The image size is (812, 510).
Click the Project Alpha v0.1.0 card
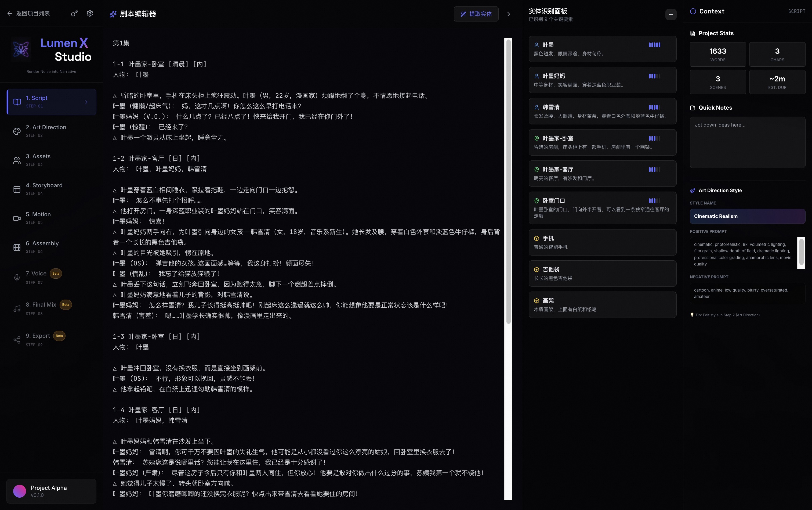[51, 491]
